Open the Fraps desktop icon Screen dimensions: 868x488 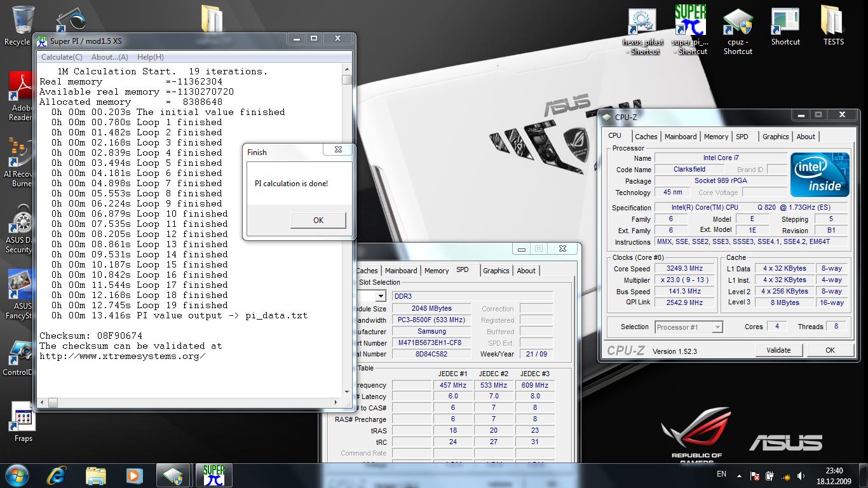tap(24, 423)
